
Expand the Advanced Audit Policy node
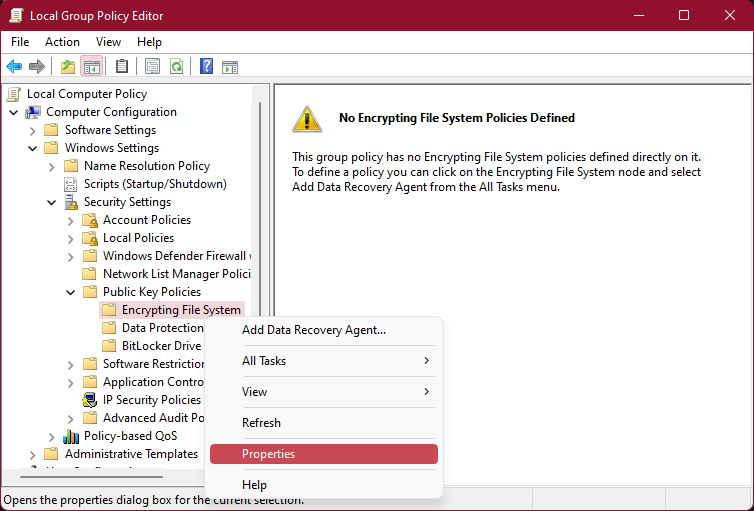pyautogui.click(x=71, y=419)
